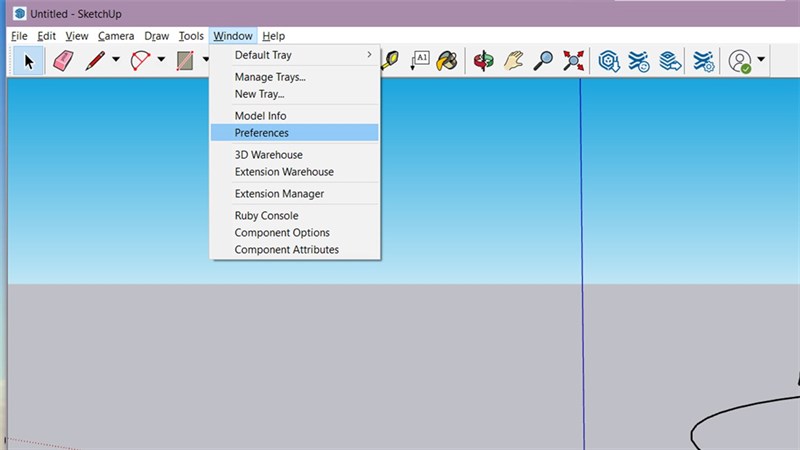Viewport: 800px width, 450px height.
Task: Select the Text label tool
Action: coord(420,61)
